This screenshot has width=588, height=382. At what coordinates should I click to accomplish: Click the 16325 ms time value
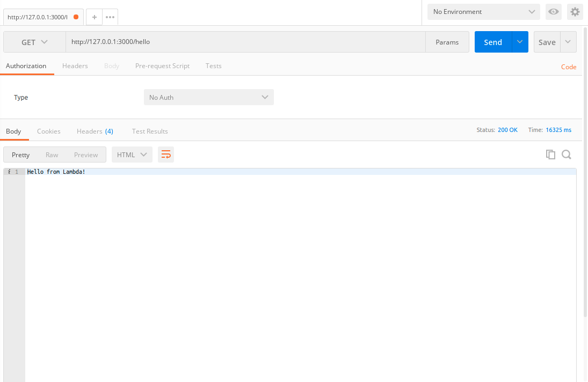point(558,130)
